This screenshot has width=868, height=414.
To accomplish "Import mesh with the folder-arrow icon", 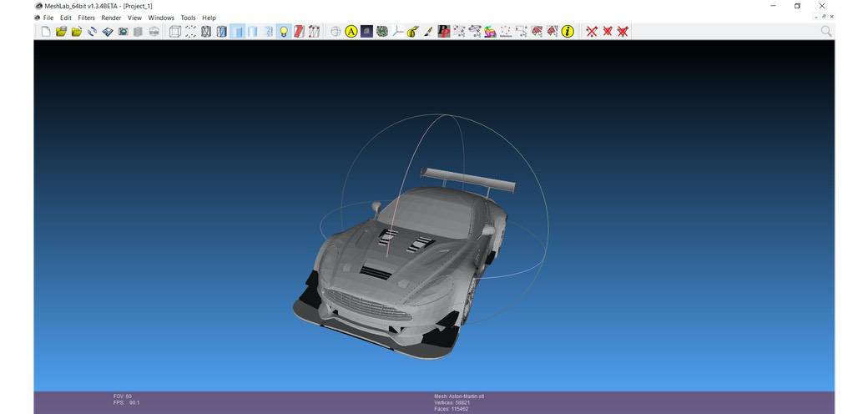I will [x=77, y=32].
